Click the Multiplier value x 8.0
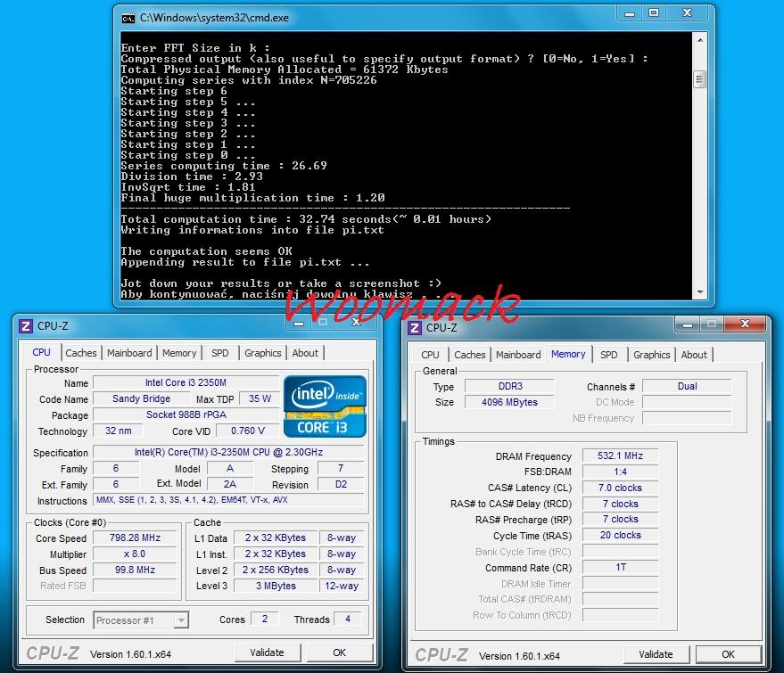 pos(135,554)
